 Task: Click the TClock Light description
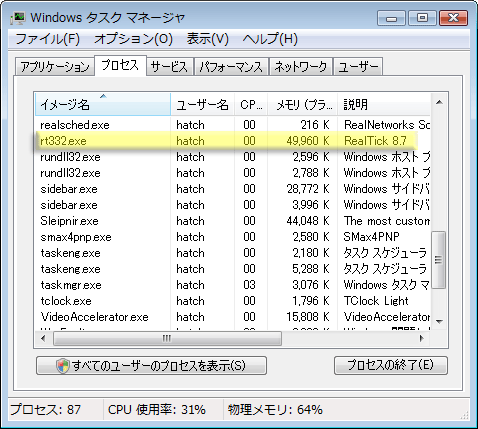(x=376, y=301)
